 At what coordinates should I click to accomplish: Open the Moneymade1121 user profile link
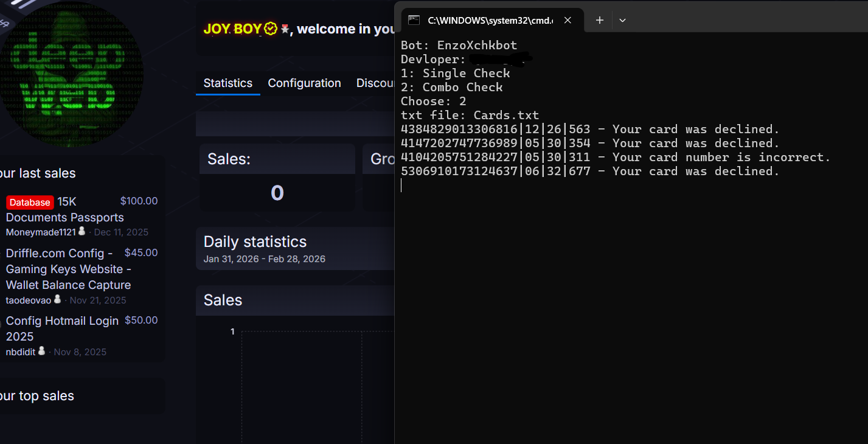coord(41,232)
